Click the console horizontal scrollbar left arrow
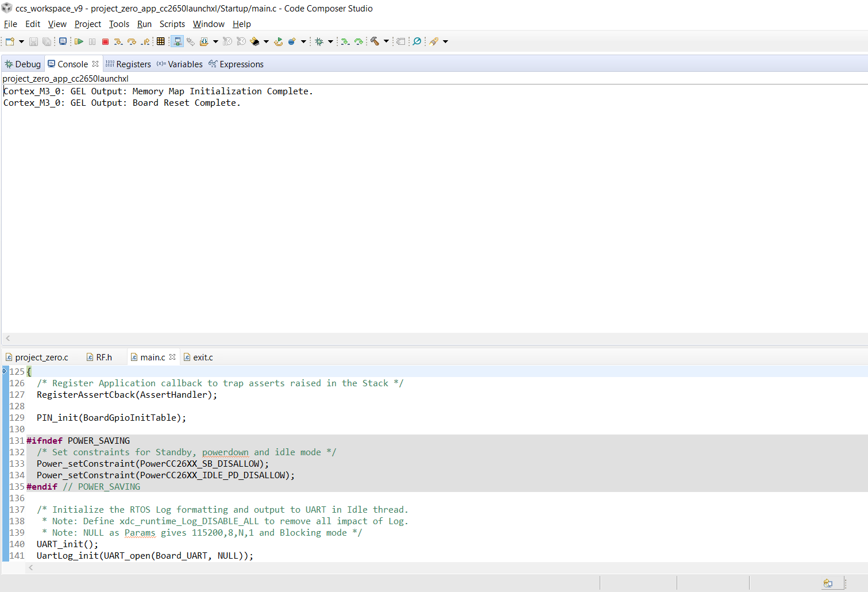The height and width of the screenshot is (592, 868). [x=8, y=339]
